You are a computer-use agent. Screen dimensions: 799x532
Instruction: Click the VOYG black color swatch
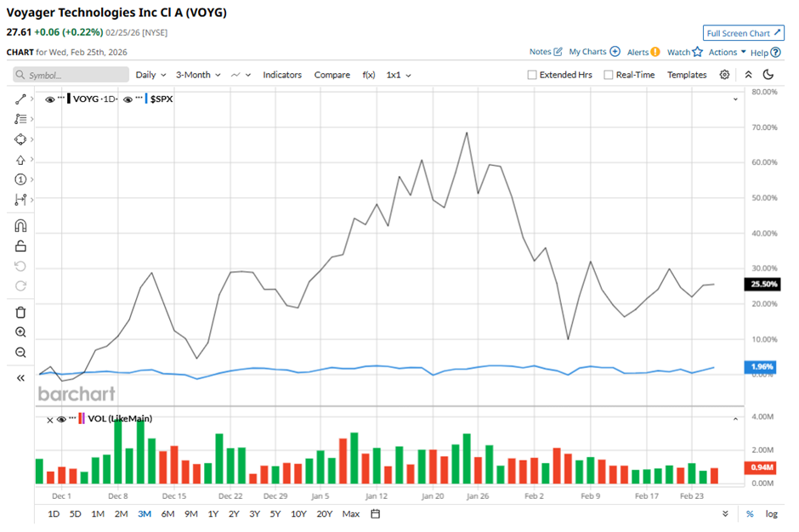click(x=68, y=99)
